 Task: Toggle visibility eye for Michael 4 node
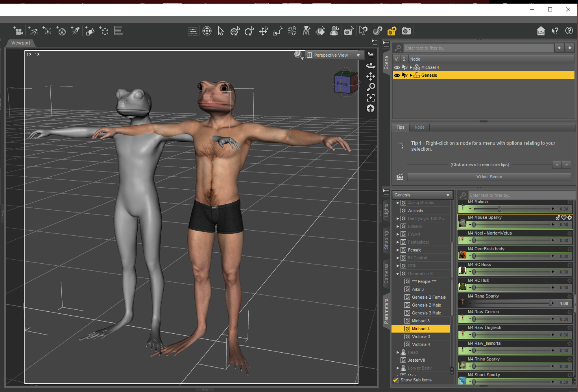point(397,67)
